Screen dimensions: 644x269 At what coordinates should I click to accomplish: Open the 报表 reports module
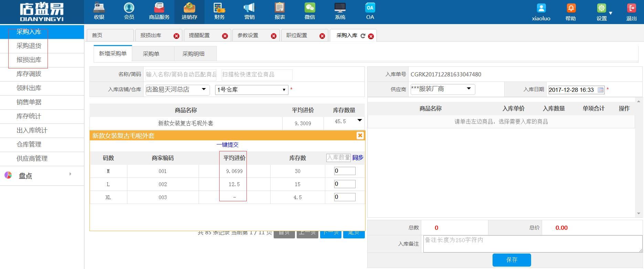coord(279,11)
